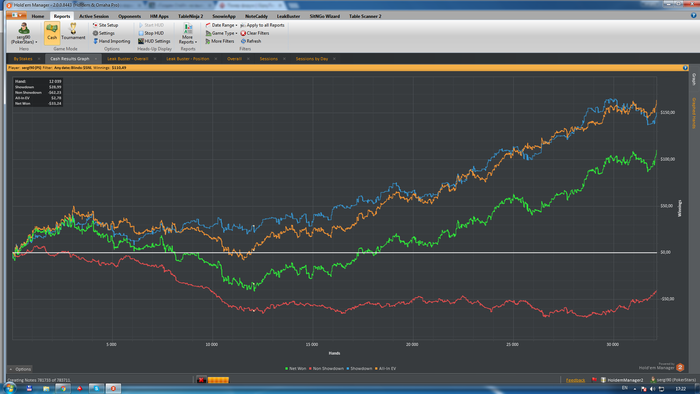Open the serg90 (PokerStars) hero selector
700x394 pixels.
click(24, 33)
